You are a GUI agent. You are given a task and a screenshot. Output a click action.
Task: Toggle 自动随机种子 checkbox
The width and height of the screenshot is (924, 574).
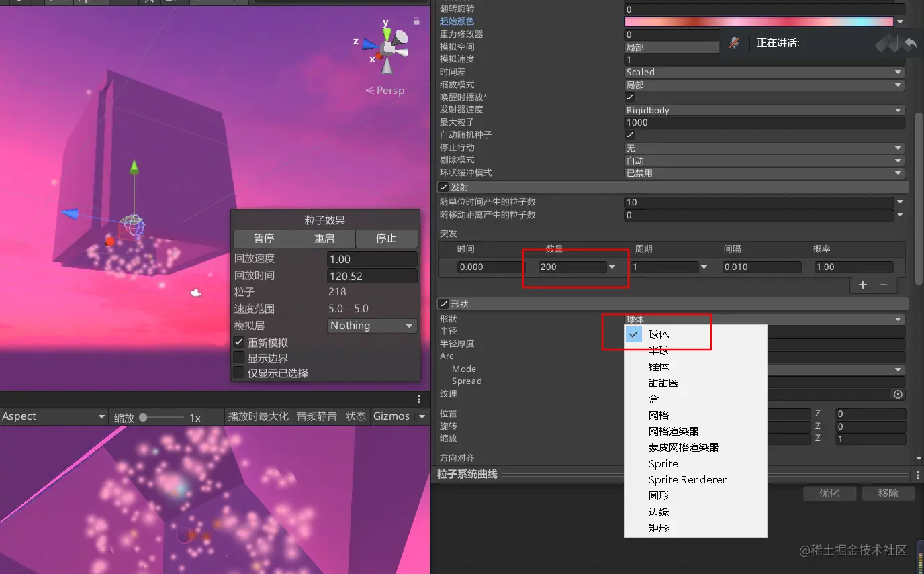[x=630, y=135]
